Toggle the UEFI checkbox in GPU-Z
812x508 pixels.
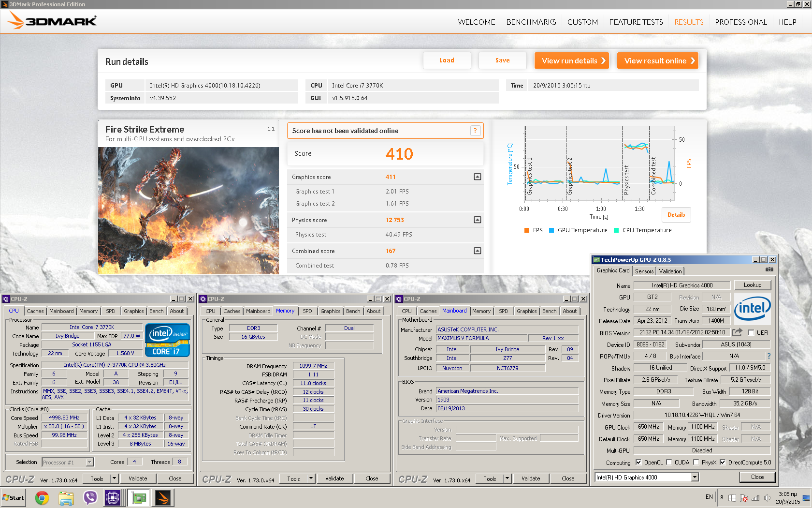click(751, 332)
